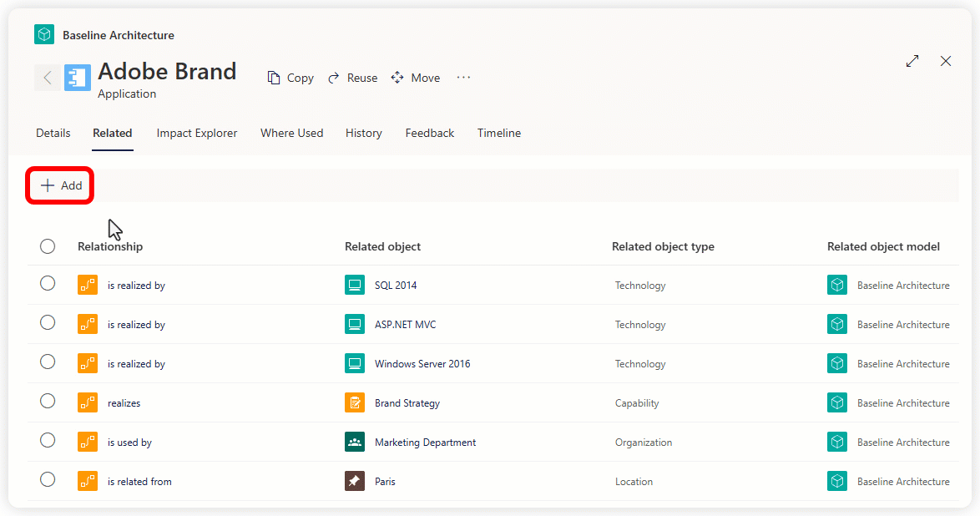Click the 'is related from' relationship text
The width and height of the screenshot is (980, 516).
139,482
